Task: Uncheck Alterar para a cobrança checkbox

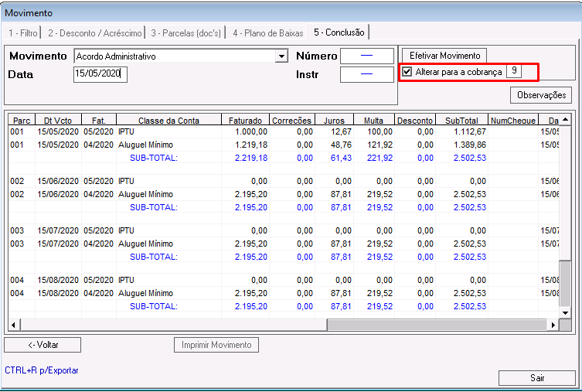Action: tap(407, 72)
